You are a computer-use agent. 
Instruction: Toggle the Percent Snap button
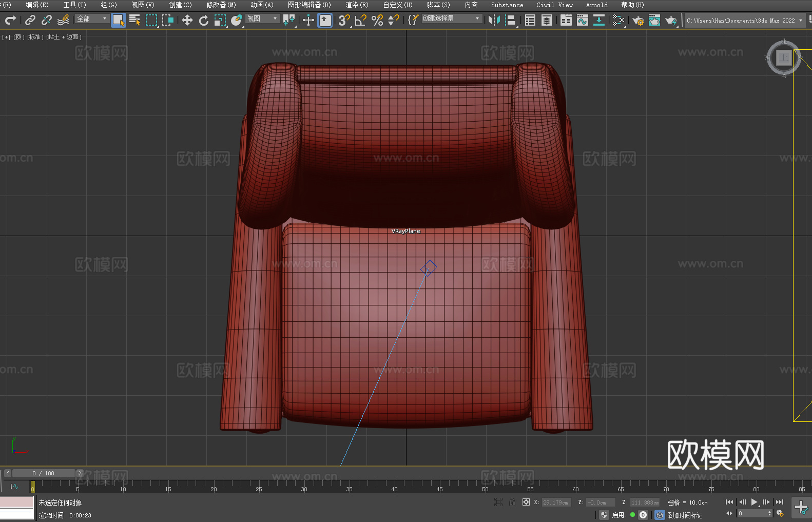tap(377, 20)
